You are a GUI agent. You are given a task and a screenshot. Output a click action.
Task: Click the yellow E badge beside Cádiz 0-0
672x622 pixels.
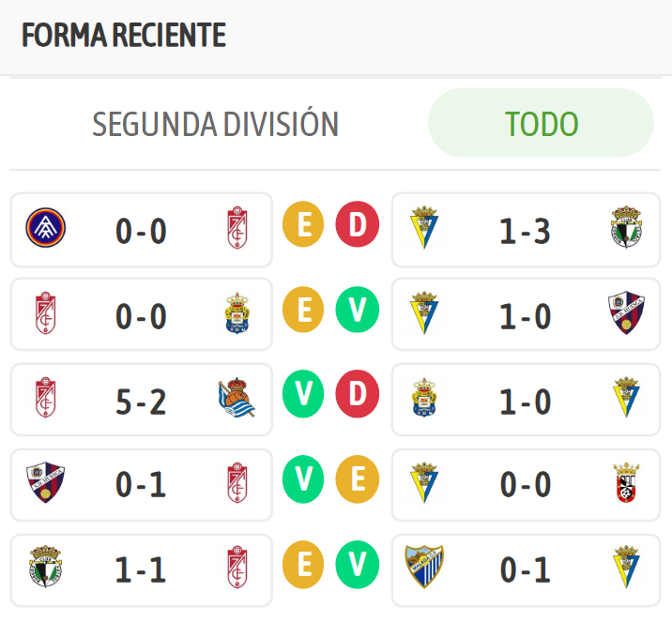[x=358, y=480]
